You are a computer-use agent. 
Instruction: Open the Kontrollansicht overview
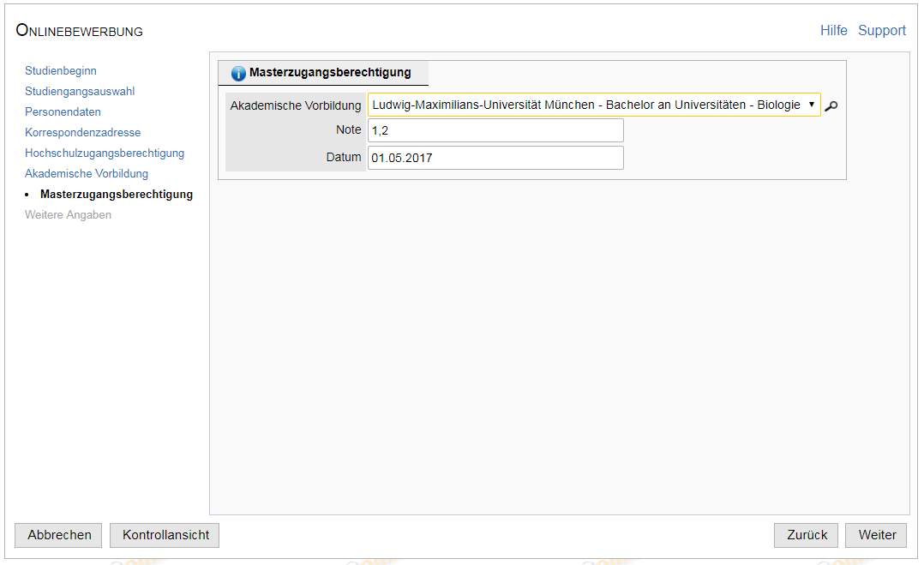(x=165, y=535)
